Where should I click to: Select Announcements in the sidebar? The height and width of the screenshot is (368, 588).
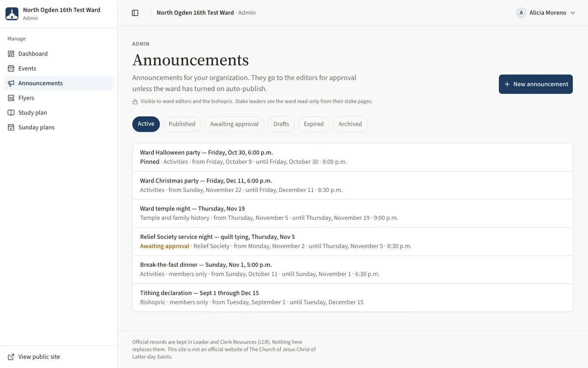coord(59,83)
